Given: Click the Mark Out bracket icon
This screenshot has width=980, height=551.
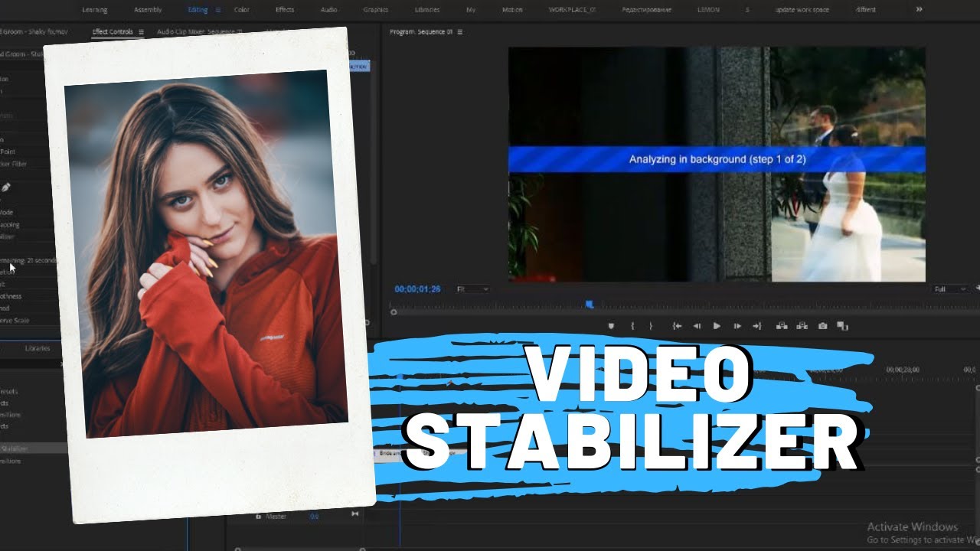Looking at the screenshot, I should 651,326.
